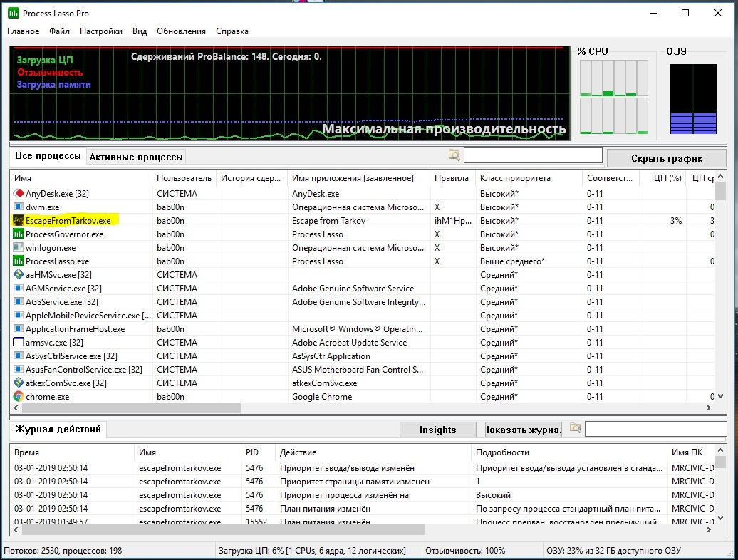Click the winlogon.exe process icon
This screenshot has width=738, height=560.
(19, 247)
